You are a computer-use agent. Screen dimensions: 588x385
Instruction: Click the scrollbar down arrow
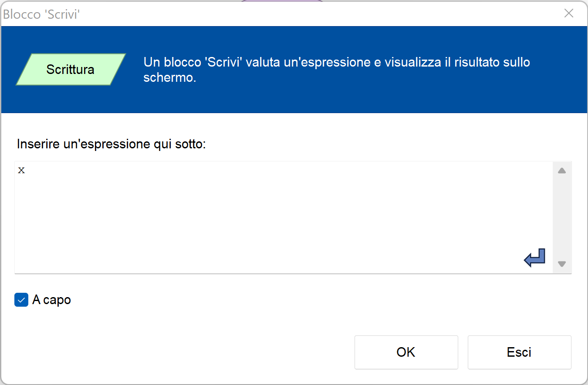tap(562, 264)
